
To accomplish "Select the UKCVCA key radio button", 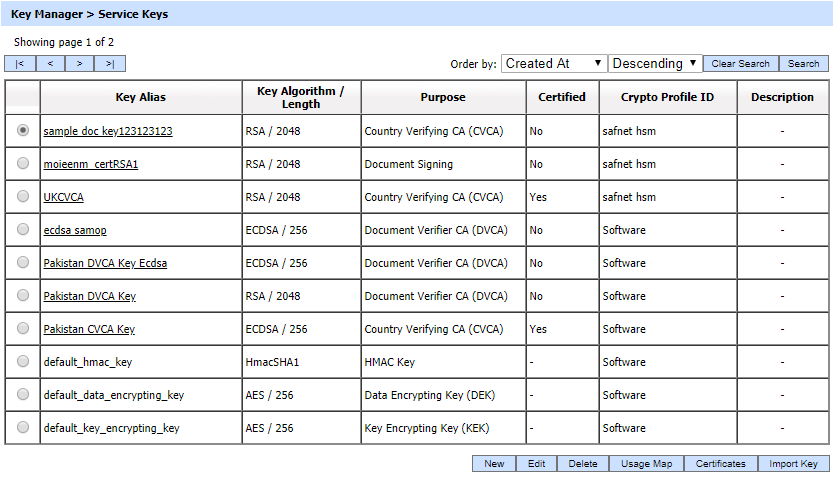I will (23, 197).
